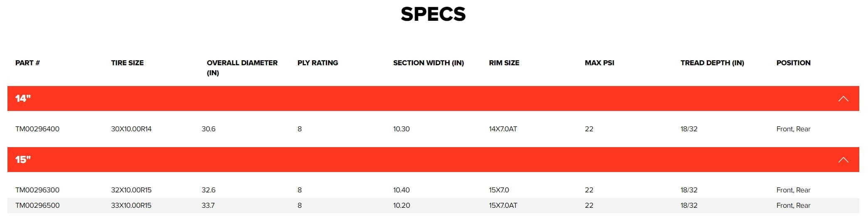The image size is (868, 219).
Task: Click the SPECS heading
Action: coord(433,14)
